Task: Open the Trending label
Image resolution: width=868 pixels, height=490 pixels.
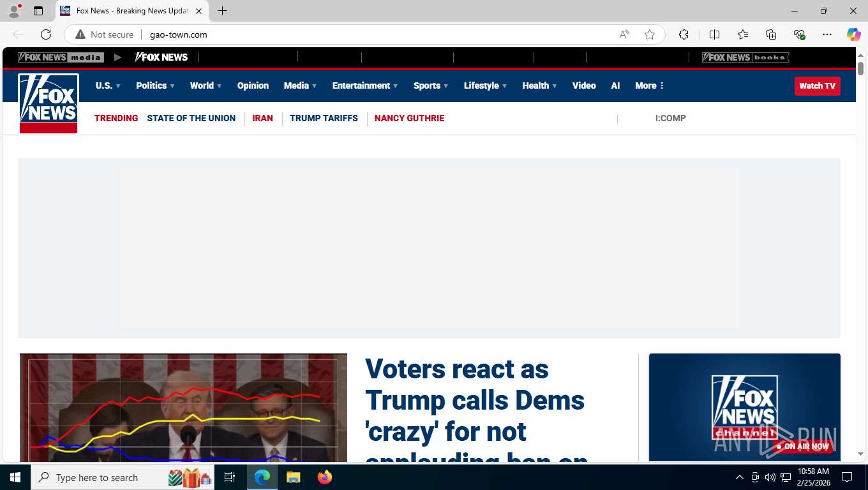Action: 116,118
